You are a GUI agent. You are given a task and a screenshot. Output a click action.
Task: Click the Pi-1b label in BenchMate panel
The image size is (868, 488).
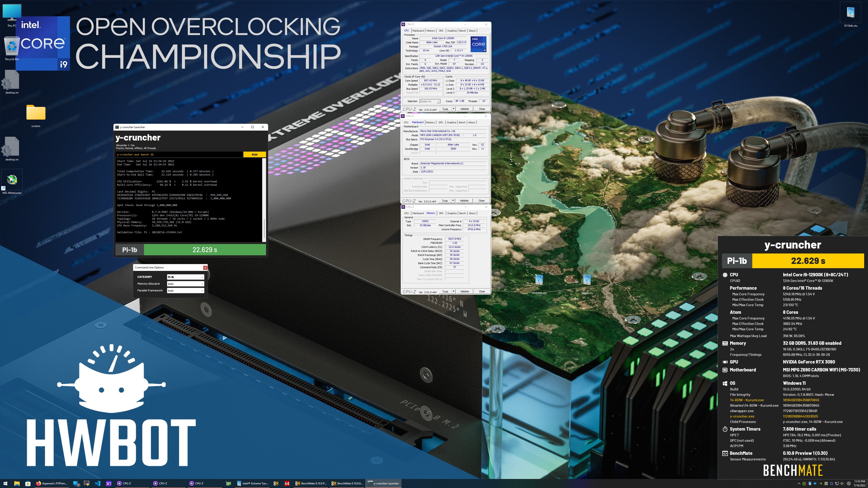737,261
